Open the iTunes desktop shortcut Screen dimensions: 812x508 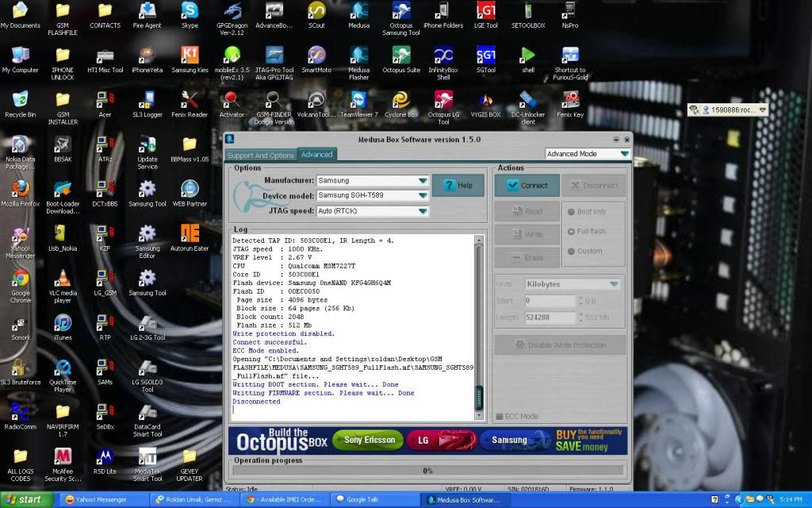[63, 327]
